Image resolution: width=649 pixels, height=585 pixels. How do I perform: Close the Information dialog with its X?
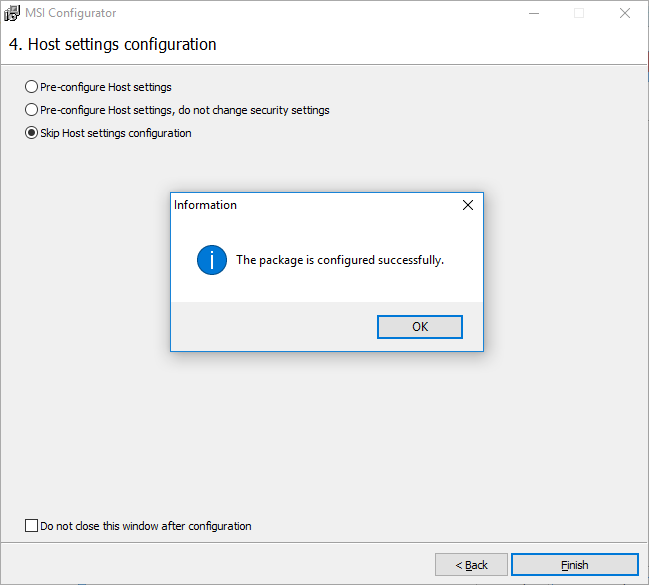click(x=467, y=205)
